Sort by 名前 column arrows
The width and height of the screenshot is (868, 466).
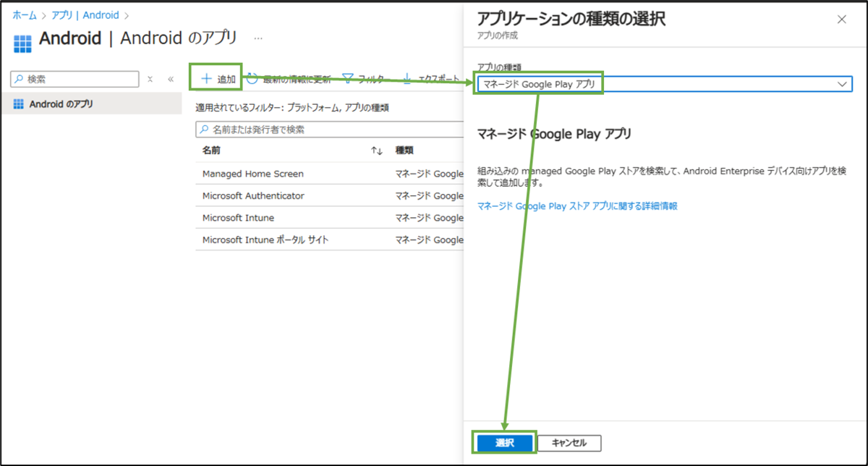pos(376,151)
